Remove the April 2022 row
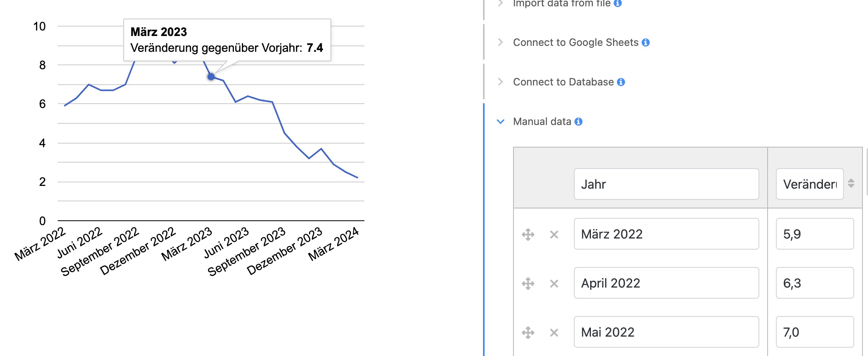868x356 pixels. (554, 284)
